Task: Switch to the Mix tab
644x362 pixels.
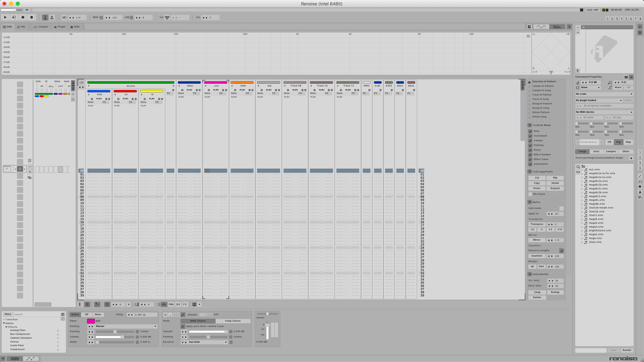Action: [21, 27]
